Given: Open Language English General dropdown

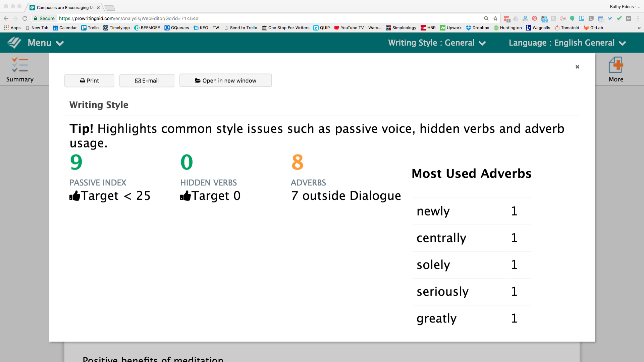Looking at the screenshot, I should pos(567,43).
